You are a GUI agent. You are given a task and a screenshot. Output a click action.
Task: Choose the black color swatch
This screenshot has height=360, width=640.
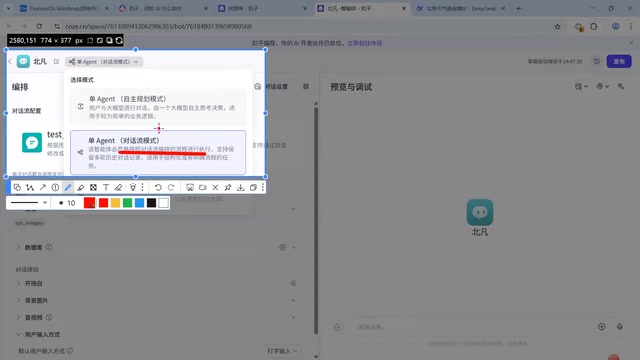click(x=151, y=202)
